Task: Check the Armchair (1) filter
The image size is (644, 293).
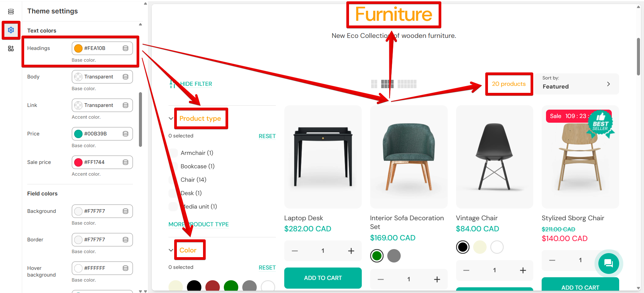Action: click(x=174, y=153)
